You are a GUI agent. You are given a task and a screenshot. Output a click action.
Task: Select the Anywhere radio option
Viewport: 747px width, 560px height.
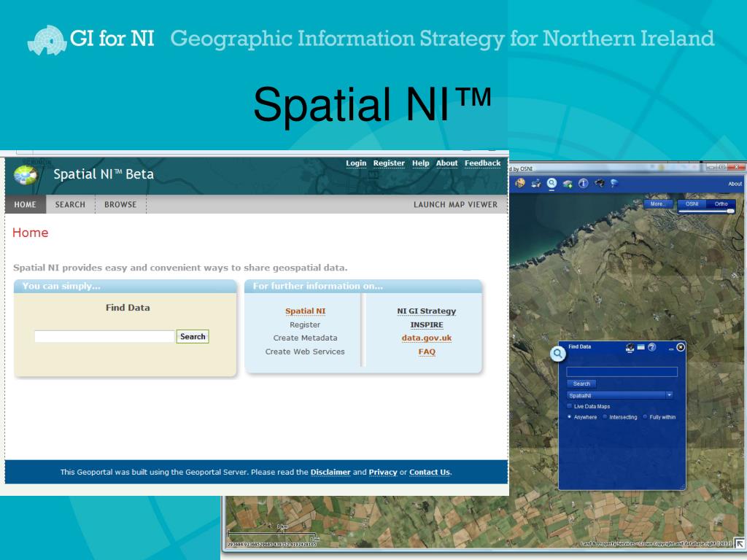pyautogui.click(x=569, y=416)
